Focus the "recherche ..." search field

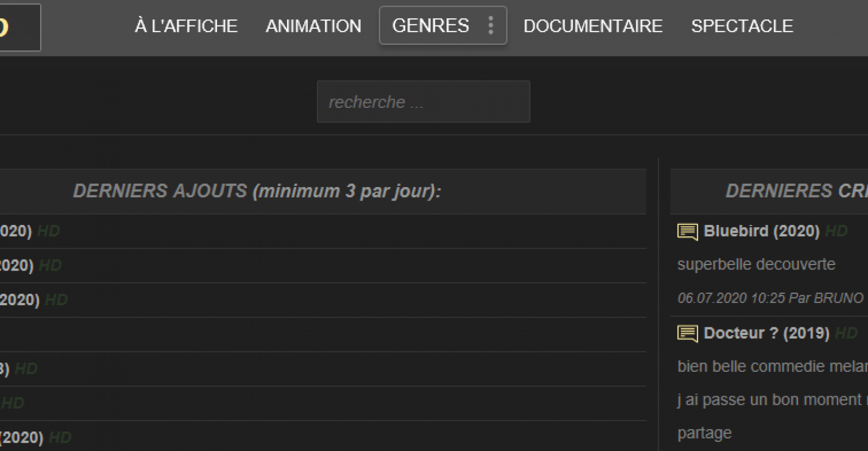(423, 102)
